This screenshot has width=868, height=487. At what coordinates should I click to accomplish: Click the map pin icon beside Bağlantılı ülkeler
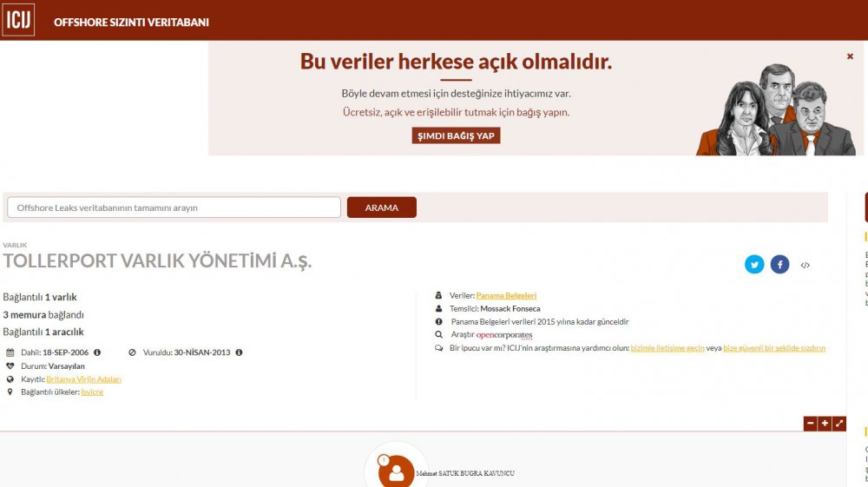(10, 392)
